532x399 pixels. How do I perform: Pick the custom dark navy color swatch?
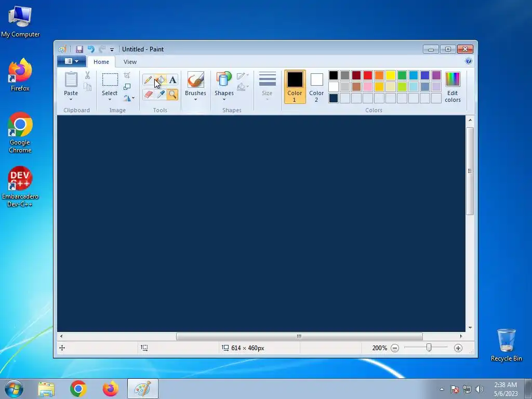tap(334, 98)
